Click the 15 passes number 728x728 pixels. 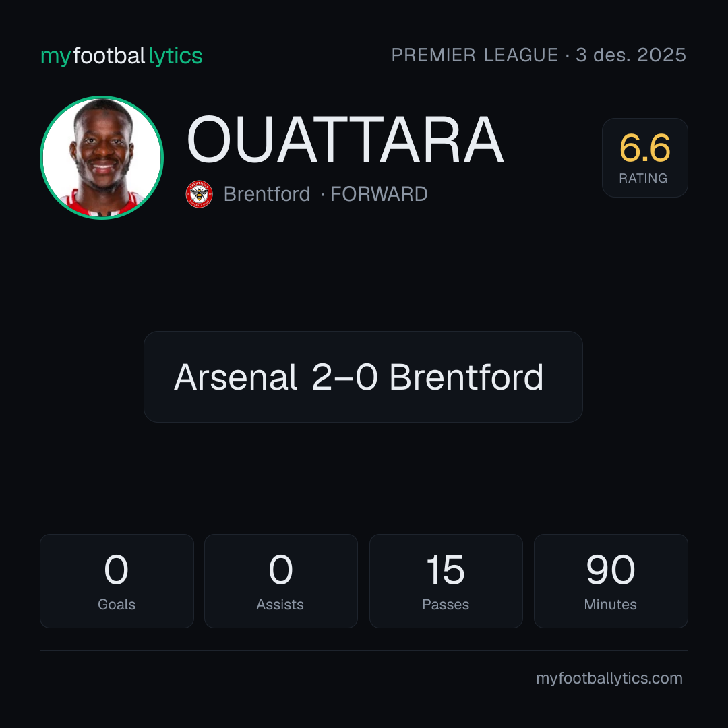coord(446,570)
